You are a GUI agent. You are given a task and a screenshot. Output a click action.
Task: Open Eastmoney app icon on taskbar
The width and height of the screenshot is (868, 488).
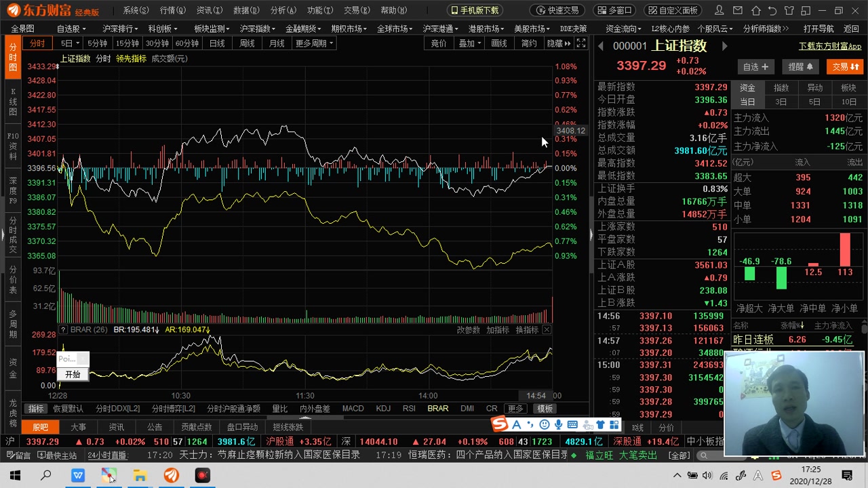pyautogui.click(x=172, y=476)
